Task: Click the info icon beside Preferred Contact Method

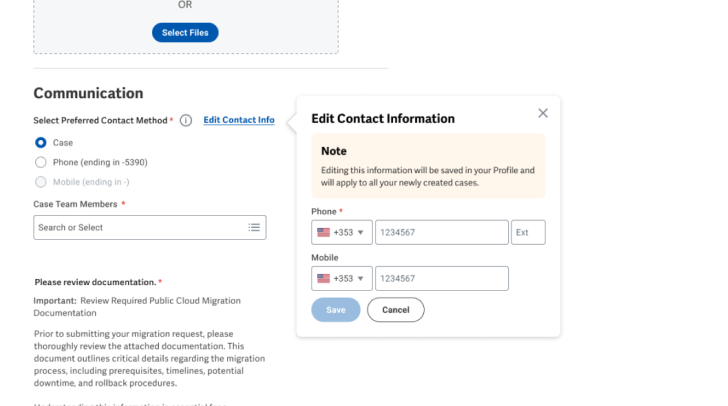Action: (x=186, y=120)
